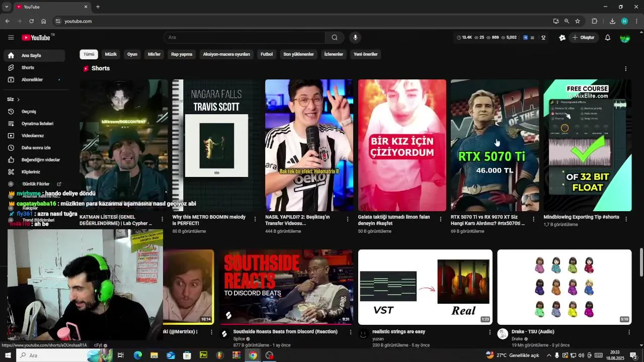Viewport: 644px width, 362px height.
Task: Select the Oyun filter chip
Action: click(x=132, y=54)
